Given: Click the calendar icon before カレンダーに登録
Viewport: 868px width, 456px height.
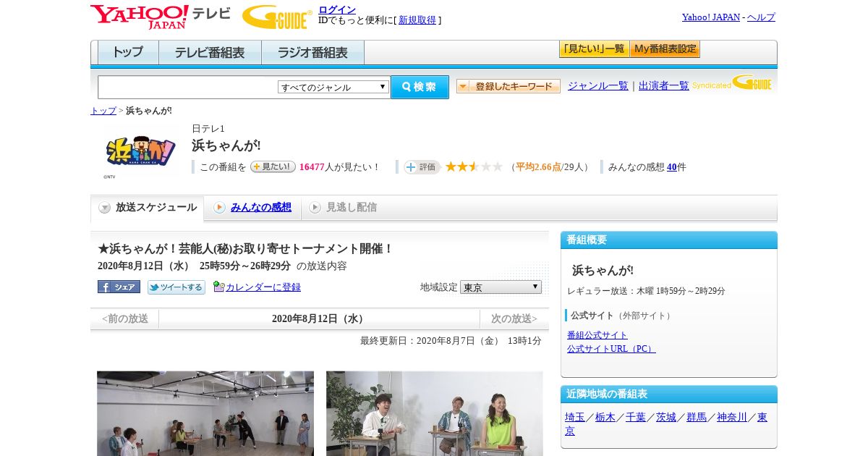Looking at the screenshot, I should [x=218, y=287].
